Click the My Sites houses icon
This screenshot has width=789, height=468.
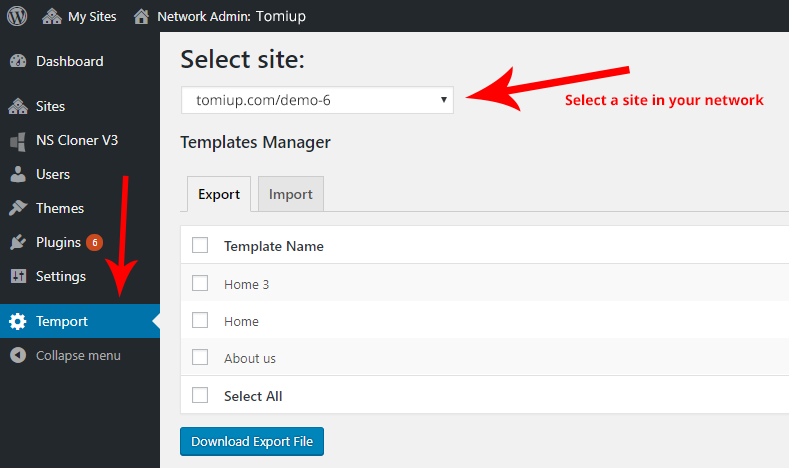[x=51, y=16]
